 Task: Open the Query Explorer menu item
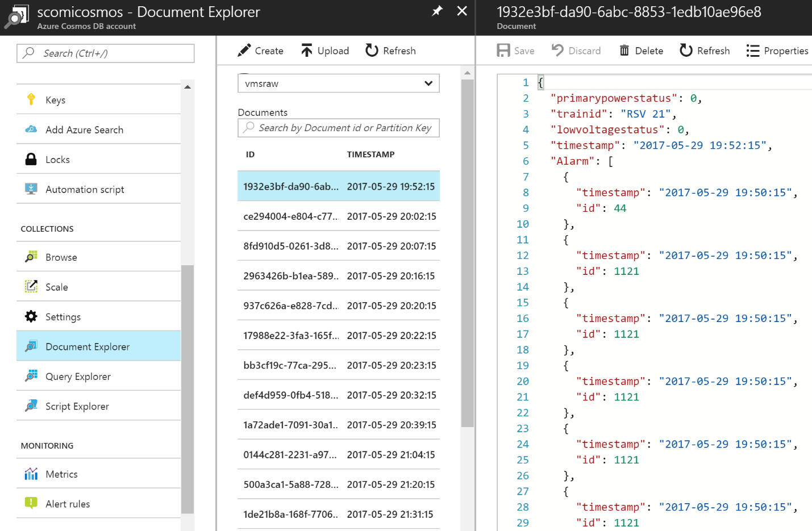pos(99,376)
